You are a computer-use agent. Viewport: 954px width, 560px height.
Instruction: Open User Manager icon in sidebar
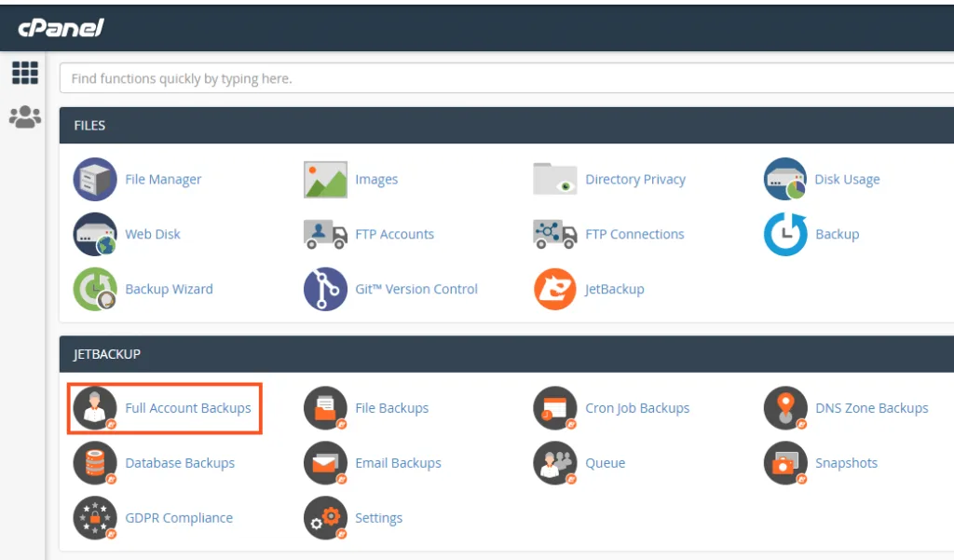click(x=24, y=116)
